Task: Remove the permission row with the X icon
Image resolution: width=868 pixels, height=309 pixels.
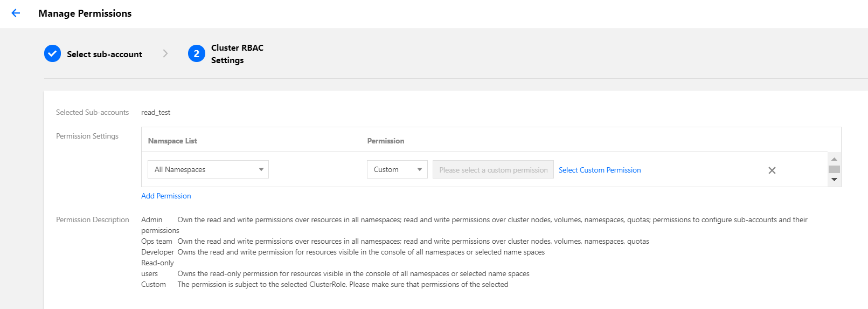Action: click(772, 170)
